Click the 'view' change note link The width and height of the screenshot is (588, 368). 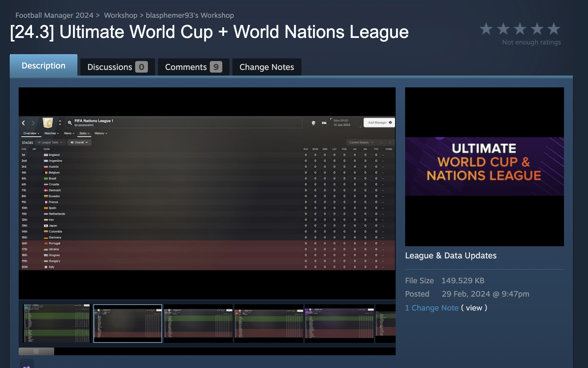[x=474, y=308]
